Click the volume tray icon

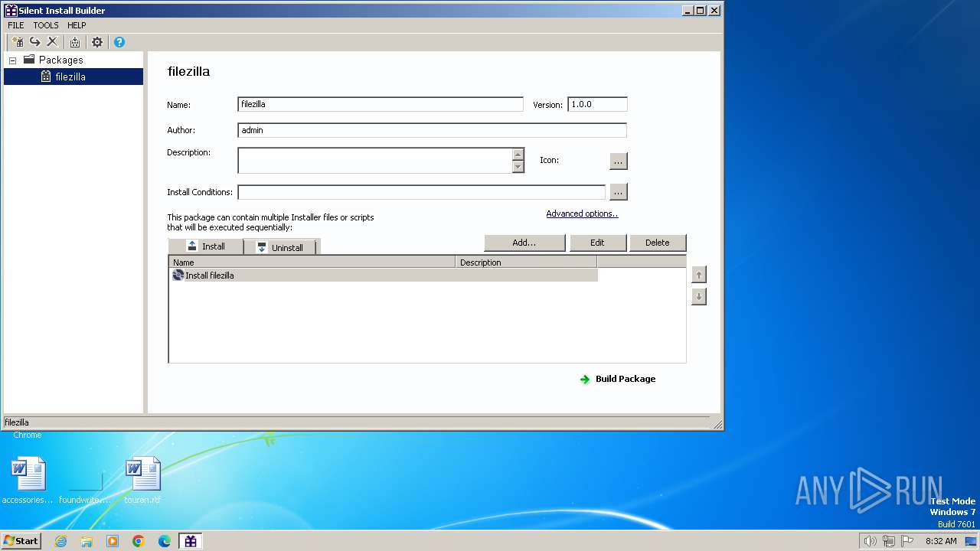(870, 541)
